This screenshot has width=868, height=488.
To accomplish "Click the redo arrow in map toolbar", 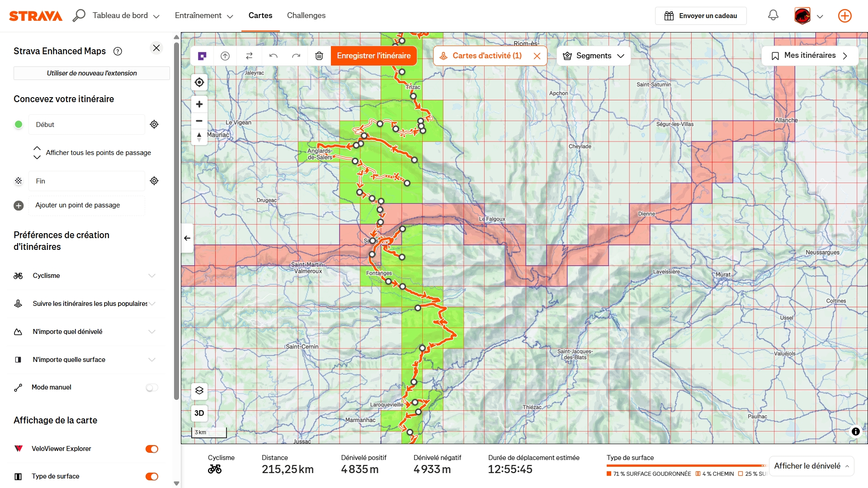I will (296, 56).
